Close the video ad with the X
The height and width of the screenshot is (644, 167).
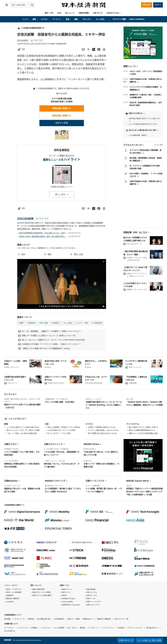click(x=104, y=262)
